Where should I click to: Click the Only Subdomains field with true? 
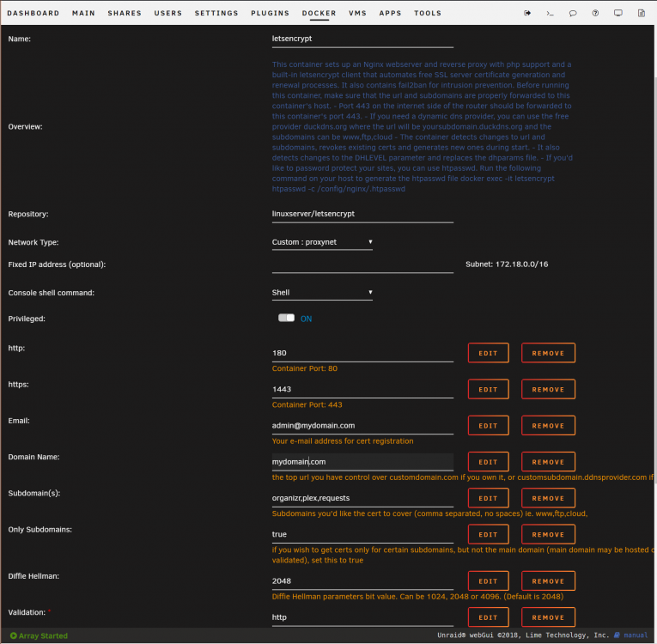tap(362, 534)
